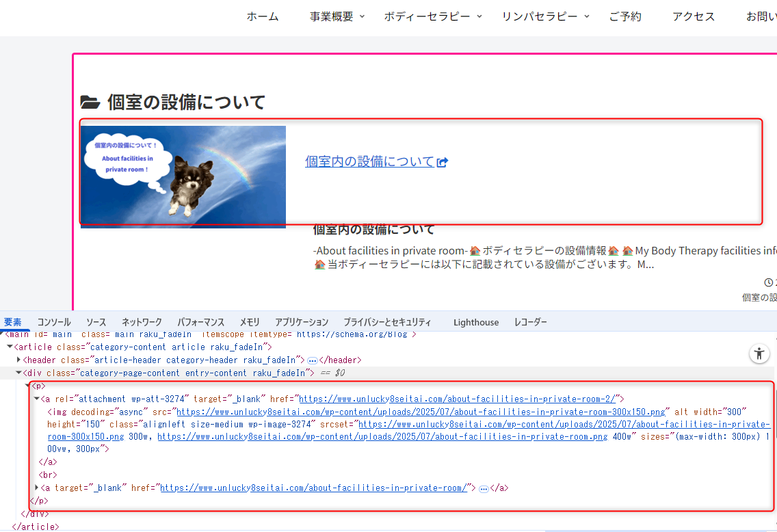Click the About facilities in private room snippet

tap(544, 258)
